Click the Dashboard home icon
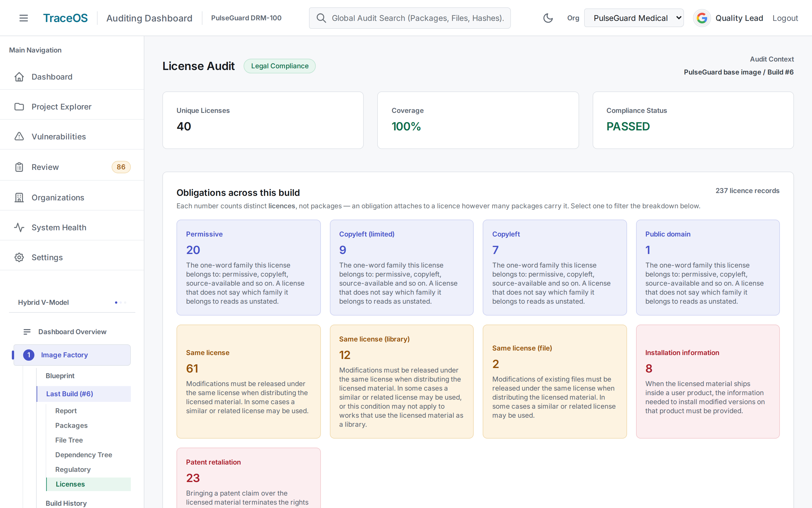This screenshot has width=812, height=508. 19,77
